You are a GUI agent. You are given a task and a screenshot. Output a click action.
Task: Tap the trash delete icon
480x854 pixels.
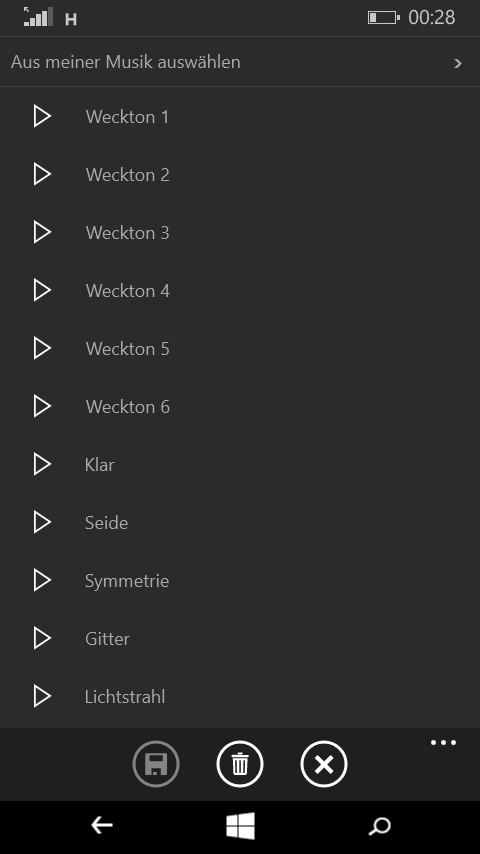coord(240,764)
